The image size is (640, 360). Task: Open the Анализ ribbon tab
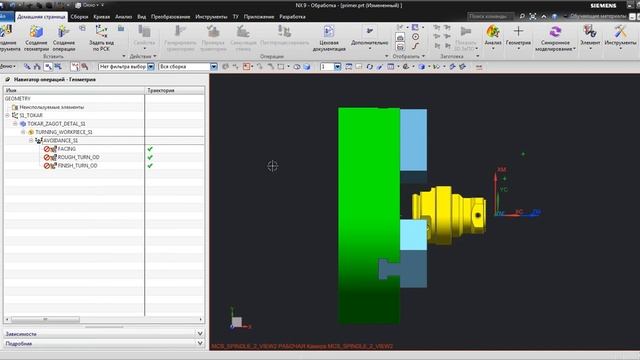tap(123, 17)
